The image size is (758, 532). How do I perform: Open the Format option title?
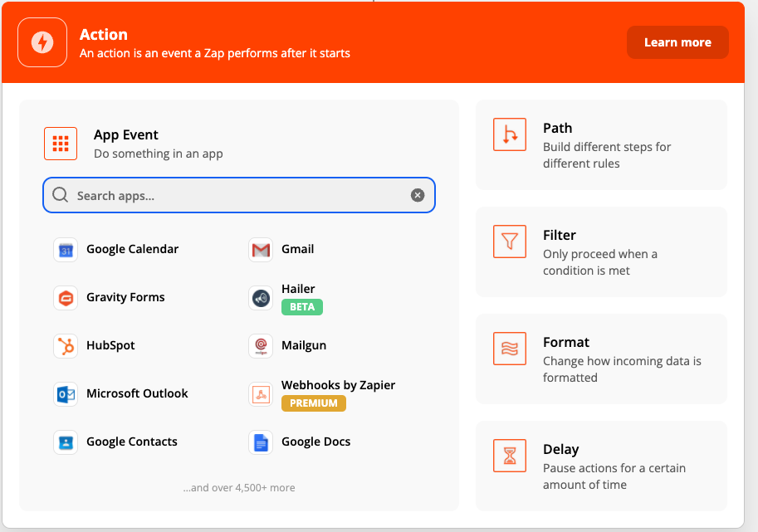(x=566, y=343)
